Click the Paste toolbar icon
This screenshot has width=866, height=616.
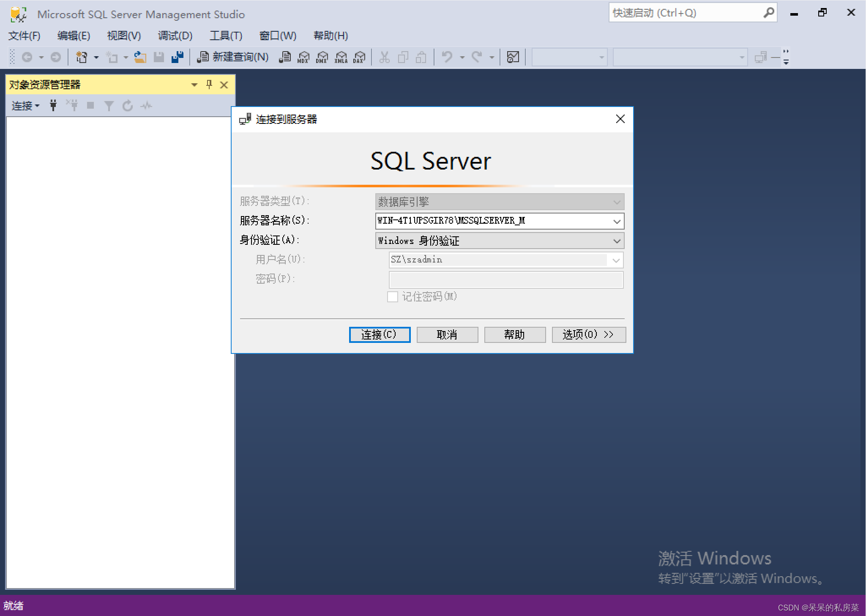click(421, 57)
